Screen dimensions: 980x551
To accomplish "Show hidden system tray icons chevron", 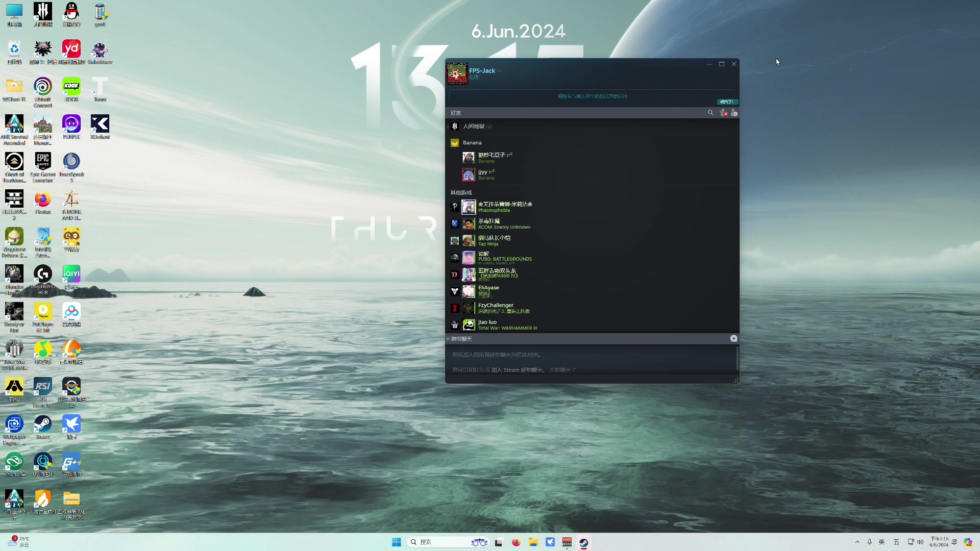I will tap(857, 542).
